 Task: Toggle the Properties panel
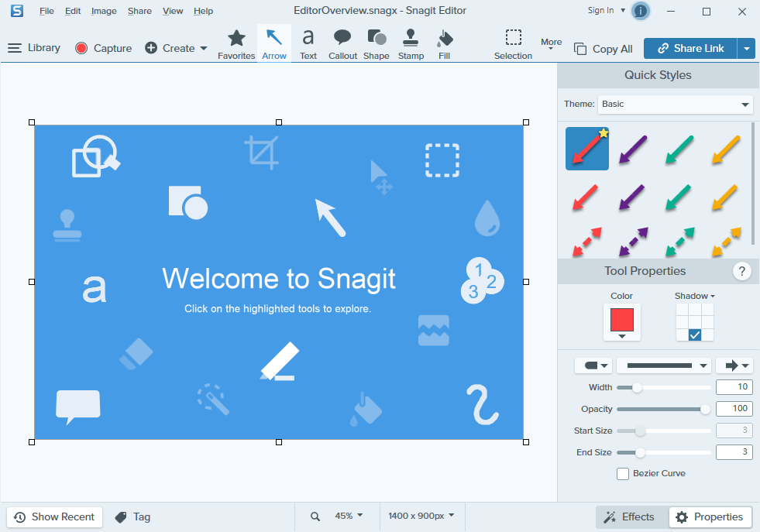pyautogui.click(x=710, y=517)
